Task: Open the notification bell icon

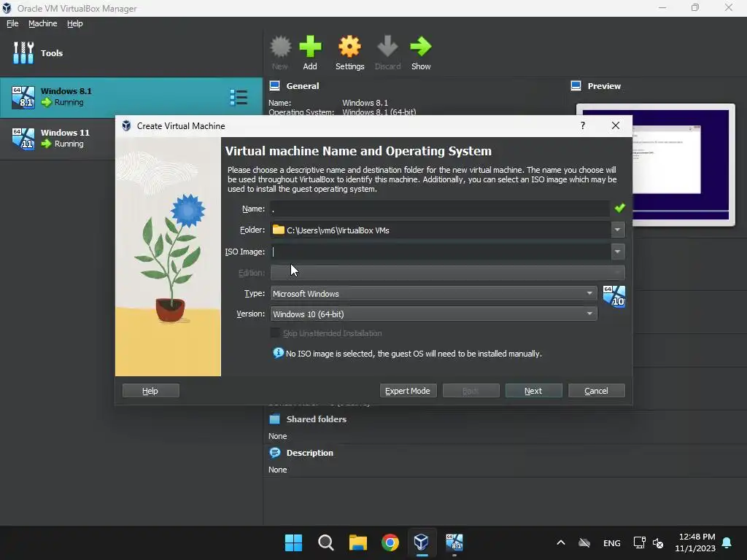Action: (x=727, y=542)
